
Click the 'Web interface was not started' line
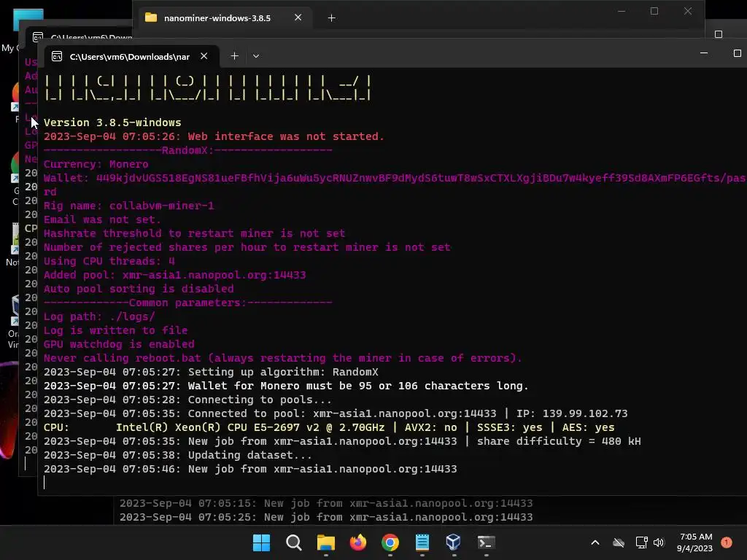214,136
